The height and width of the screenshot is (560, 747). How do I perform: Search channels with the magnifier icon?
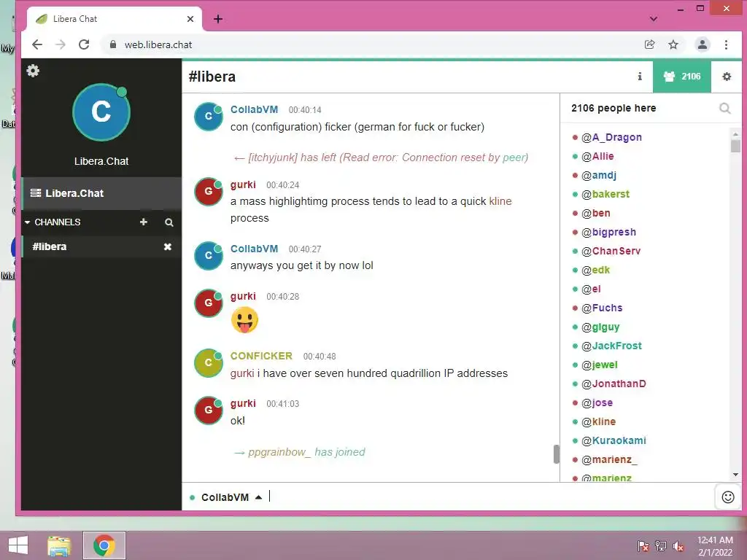[x=169, y=222]
